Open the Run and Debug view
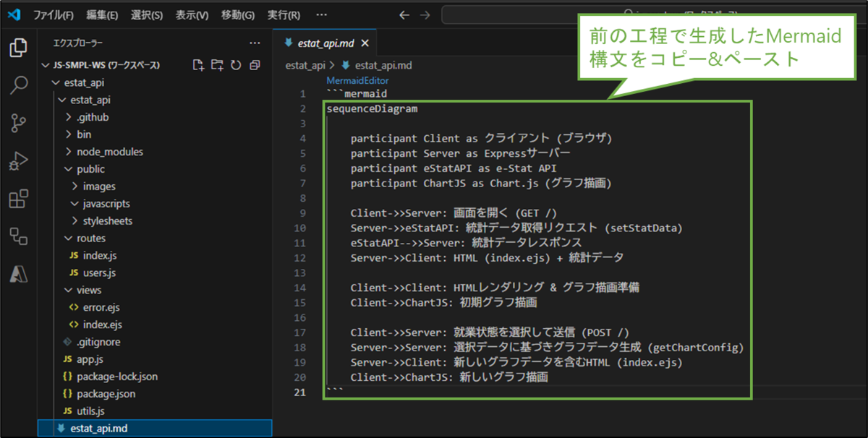 [18, 161]
